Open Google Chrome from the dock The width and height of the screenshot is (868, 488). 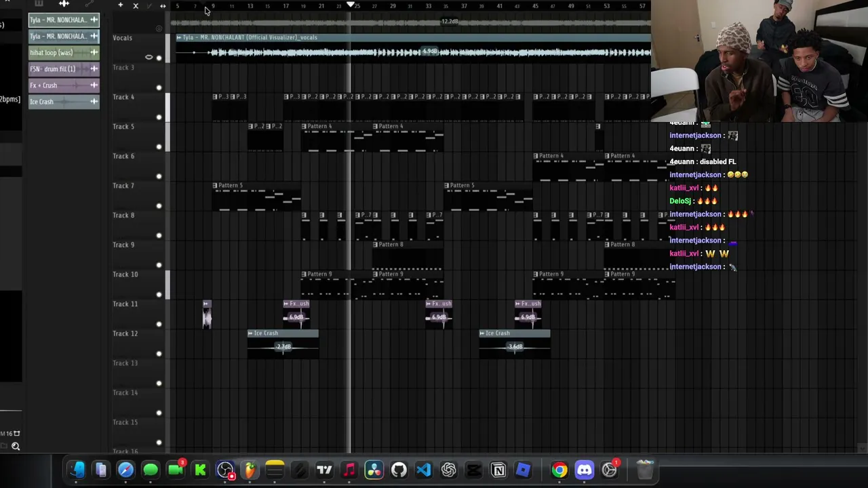559,470
